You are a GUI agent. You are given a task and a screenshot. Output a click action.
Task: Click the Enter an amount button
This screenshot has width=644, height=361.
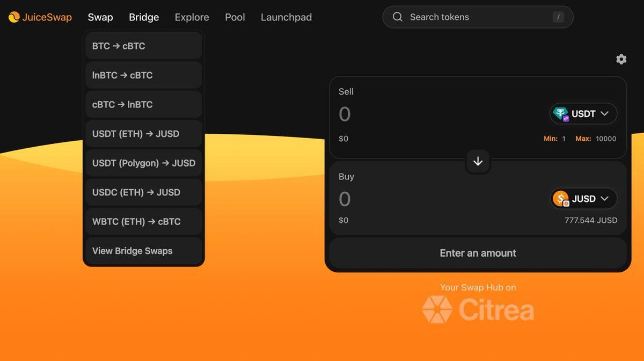[478, 253]
